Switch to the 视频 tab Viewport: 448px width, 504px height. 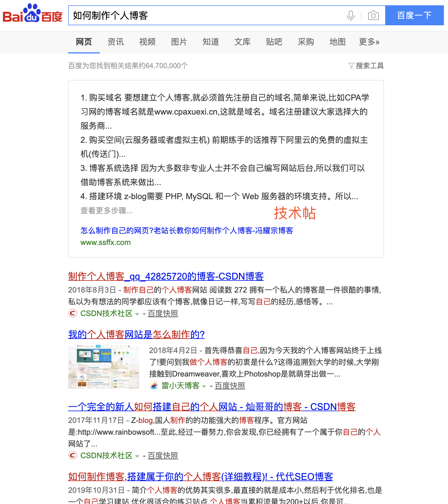(x=147, y=42)
